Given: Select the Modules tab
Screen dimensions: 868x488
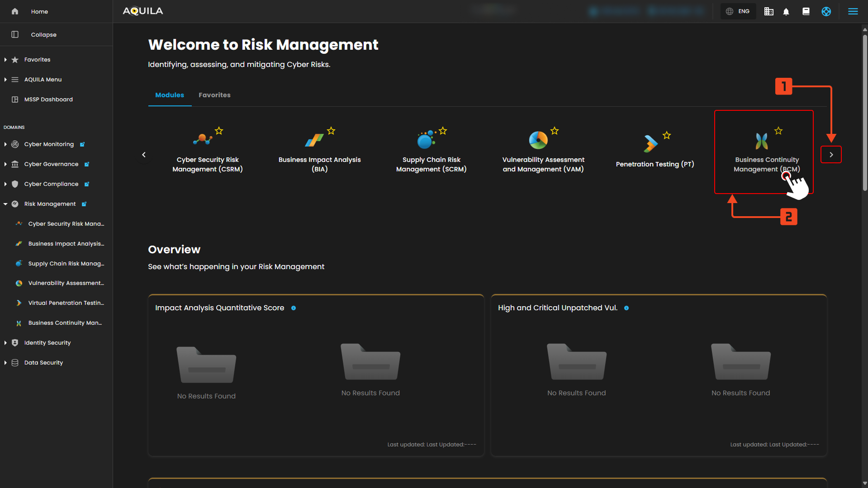Looking at the screenshot, I should (170, 95).
